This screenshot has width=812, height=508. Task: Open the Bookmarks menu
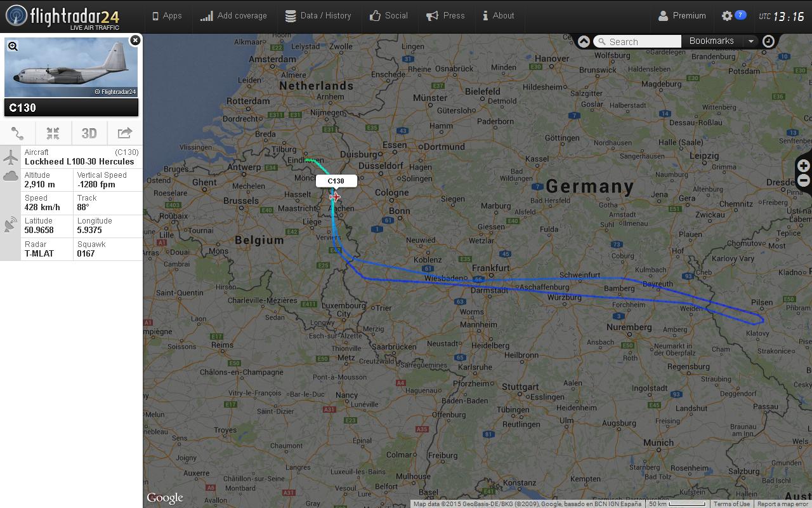[711, 41]
